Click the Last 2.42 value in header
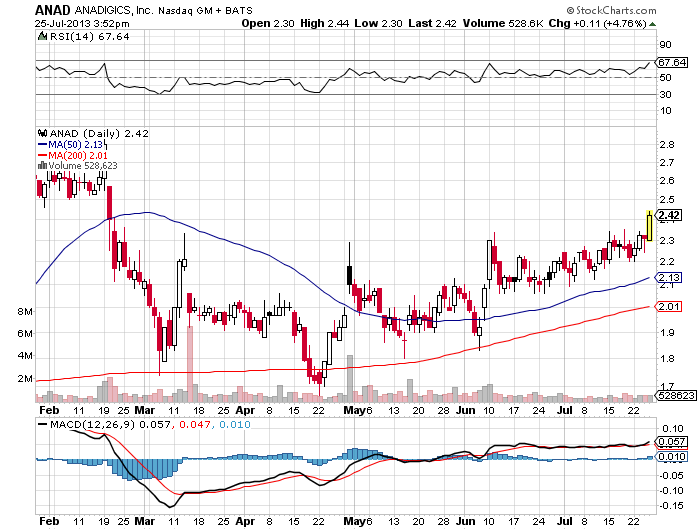The image size is (700, 530). [x=433, y=23]
